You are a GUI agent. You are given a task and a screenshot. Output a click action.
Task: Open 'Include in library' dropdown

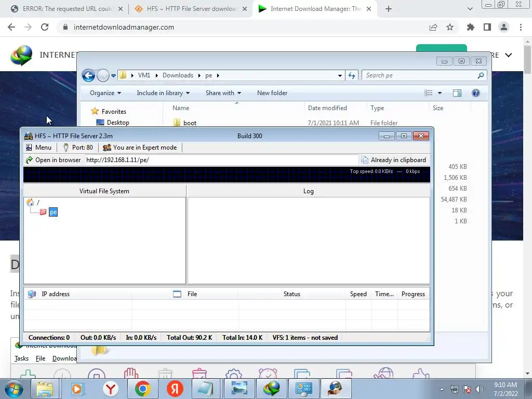[163, 93]
